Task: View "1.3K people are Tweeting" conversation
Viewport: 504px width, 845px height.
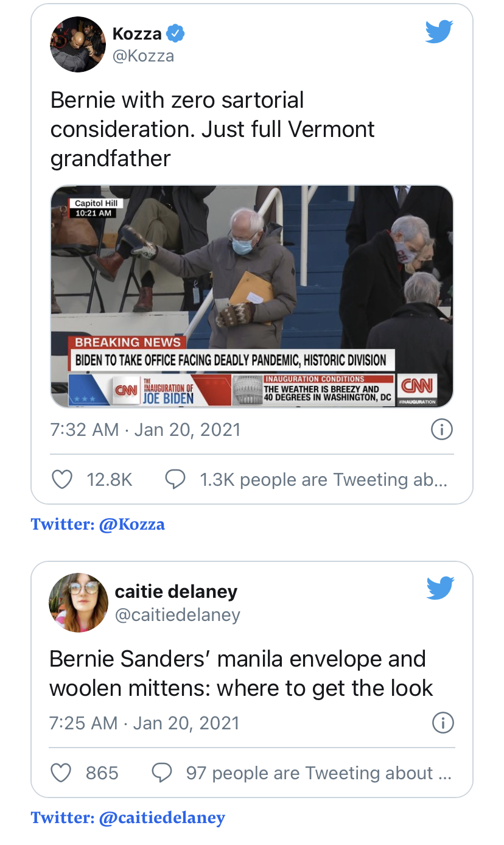Action: pyautogui.click(x=323, y=480)
